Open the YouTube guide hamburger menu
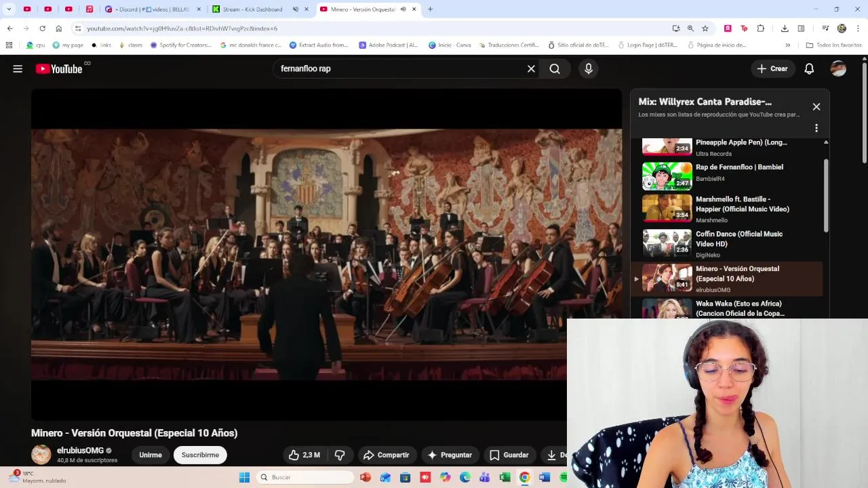Image resolution: width=868 pixels, height=488 pixels. click(18, 68)
